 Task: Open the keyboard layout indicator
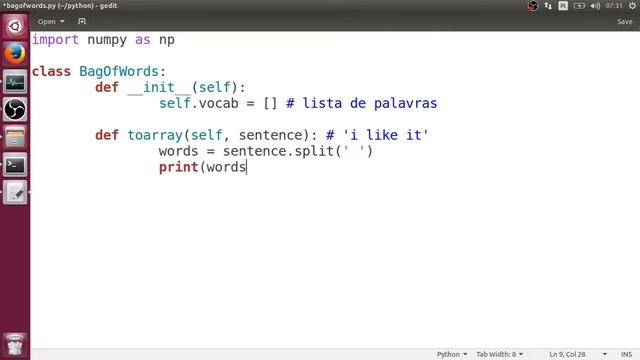point(563,6)
